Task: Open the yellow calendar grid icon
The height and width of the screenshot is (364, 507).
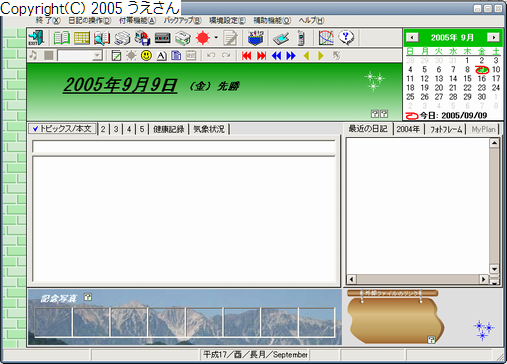Action: click(82, 38)
